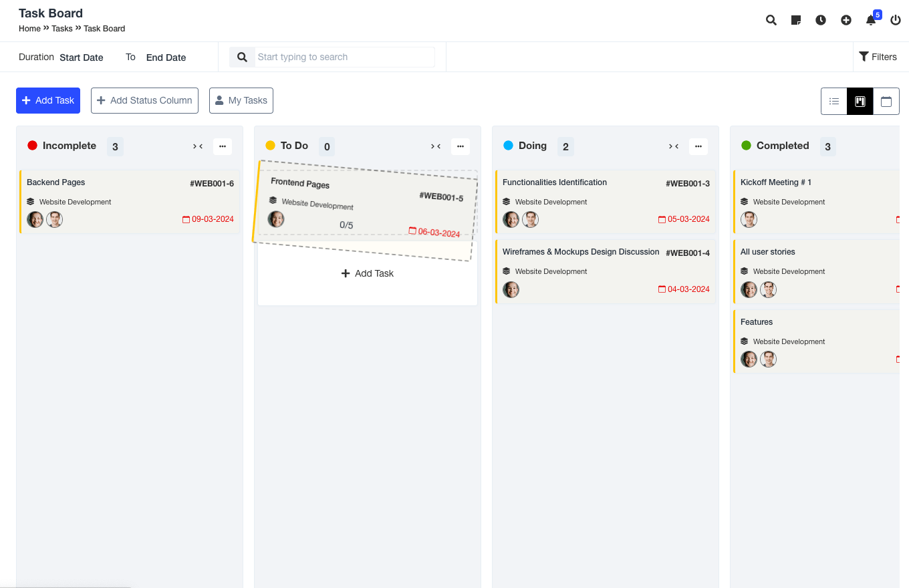
Task: Collapse the Doing column header arrows
Action: click(674, 146)
